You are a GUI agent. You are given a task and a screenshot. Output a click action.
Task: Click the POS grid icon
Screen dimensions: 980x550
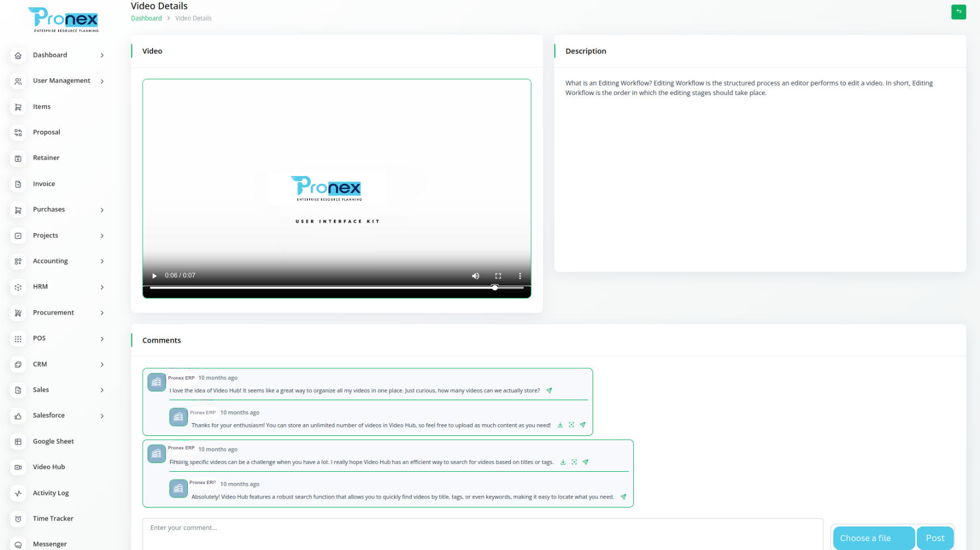point(18,339)
